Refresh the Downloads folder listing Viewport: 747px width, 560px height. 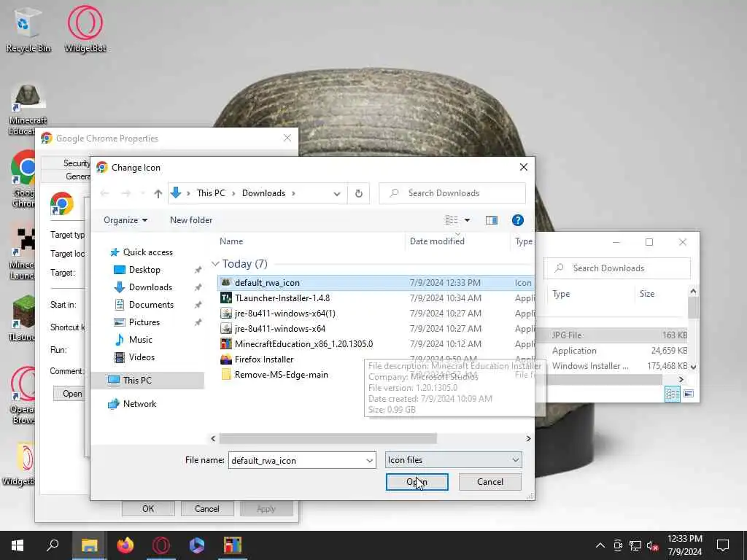coord(359,193)
